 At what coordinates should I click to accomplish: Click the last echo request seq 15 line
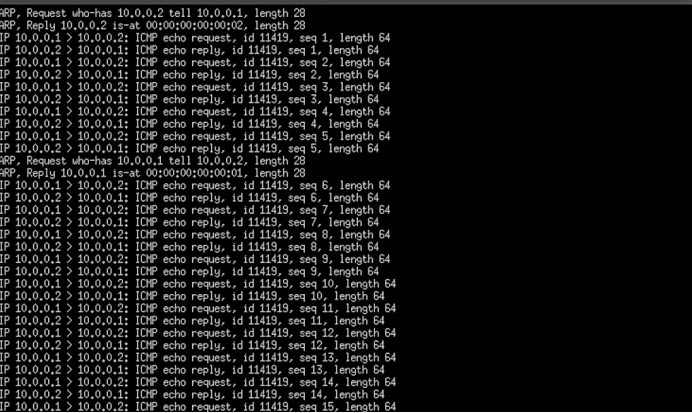point(198,407)
